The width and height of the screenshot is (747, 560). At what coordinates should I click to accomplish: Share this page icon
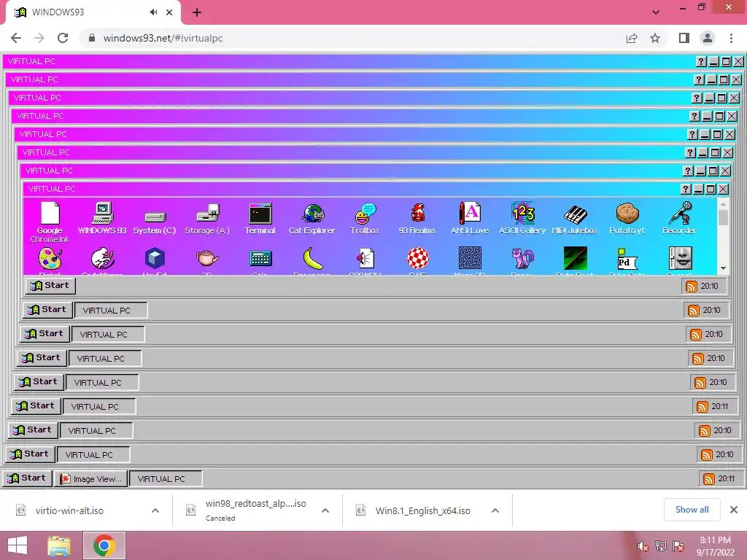tap(632, 38)
